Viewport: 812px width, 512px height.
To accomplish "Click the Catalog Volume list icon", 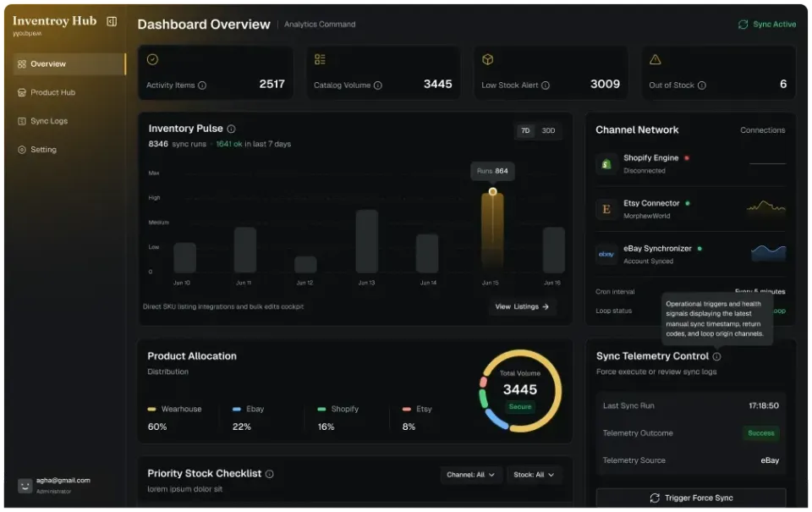I will pyautogui.click(x=320, y=59).
